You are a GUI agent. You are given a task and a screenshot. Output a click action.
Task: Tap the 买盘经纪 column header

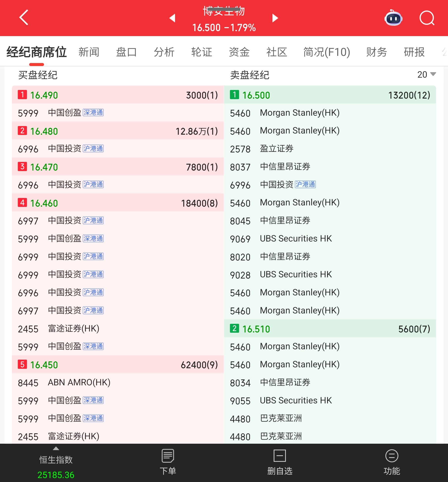(38, 75)
